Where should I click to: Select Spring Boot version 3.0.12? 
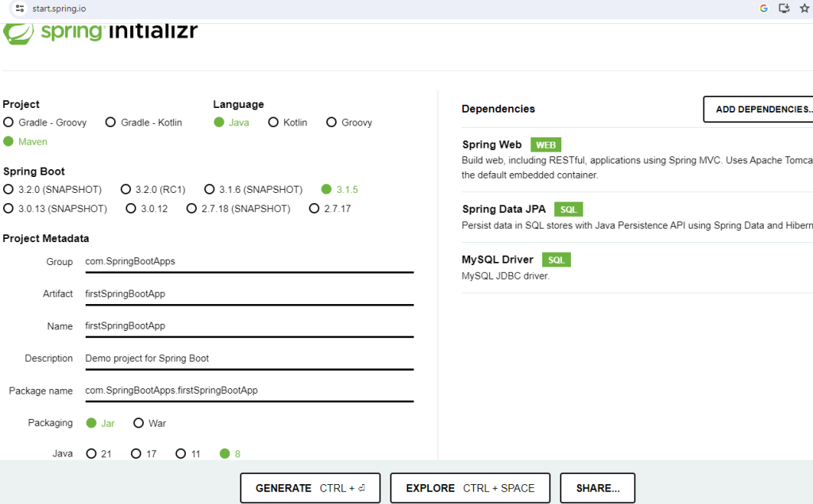coord(147,209)
